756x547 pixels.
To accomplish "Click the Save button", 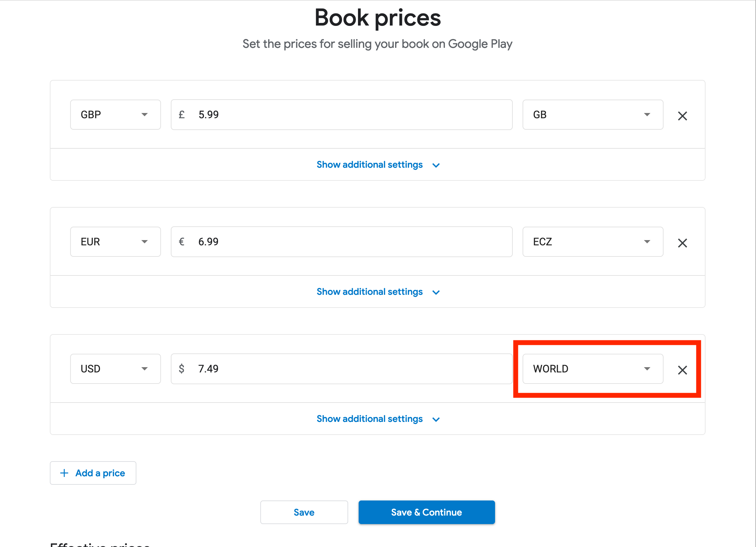I will point(304,512).
